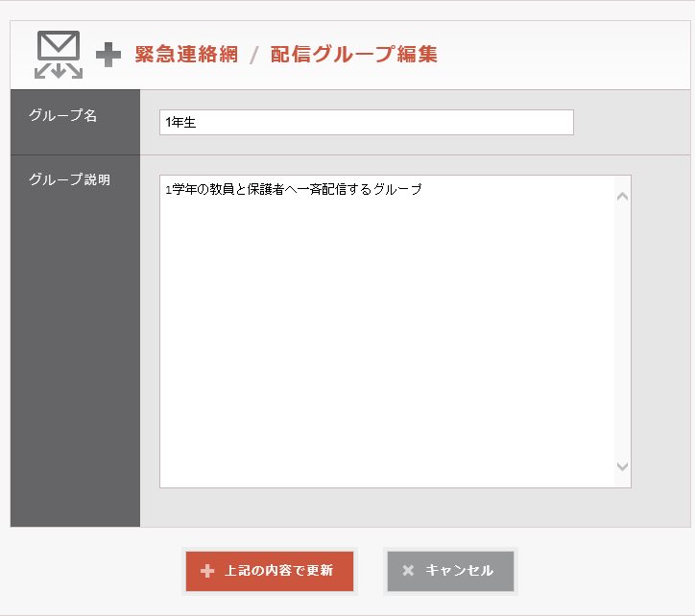The width and height of the screenshot is (695, 616).
Task: Click the グループ説明 label
Action: point(69,179)
